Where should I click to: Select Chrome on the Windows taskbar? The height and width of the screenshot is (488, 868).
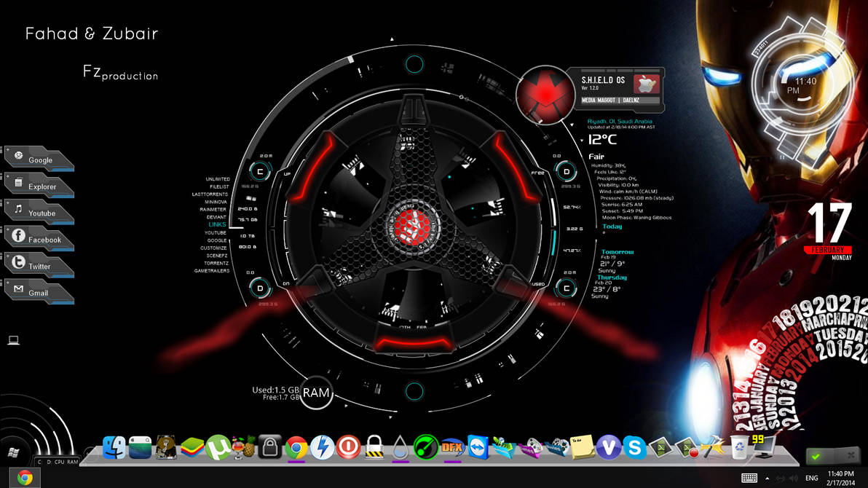pyautogui.click(x=25, y=479)
